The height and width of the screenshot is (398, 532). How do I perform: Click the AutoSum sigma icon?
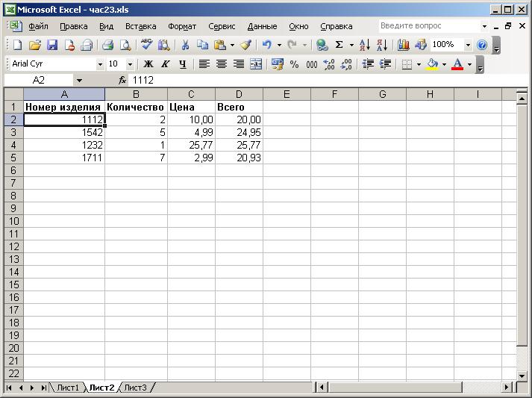[x=339, y=45]
